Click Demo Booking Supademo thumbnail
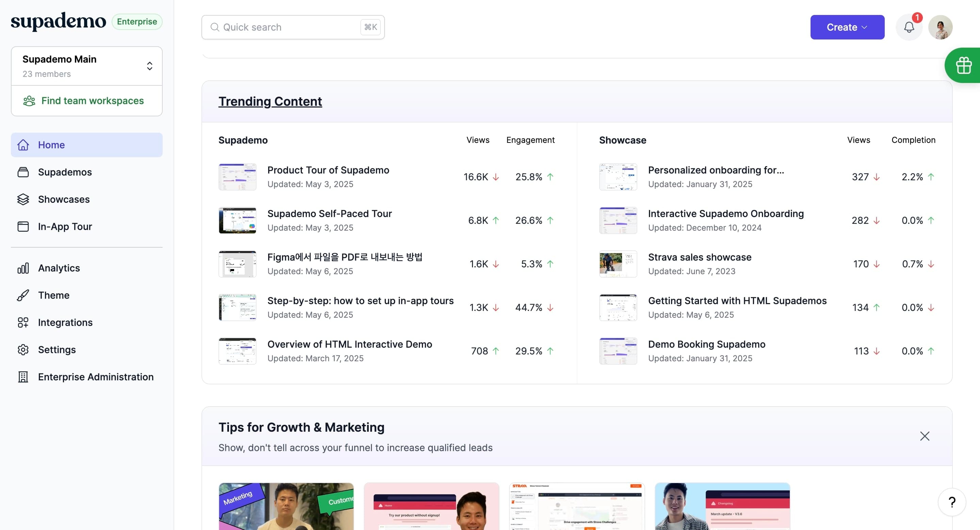The image size is (980, 530). pyautogui.click(x=618, y=351)
